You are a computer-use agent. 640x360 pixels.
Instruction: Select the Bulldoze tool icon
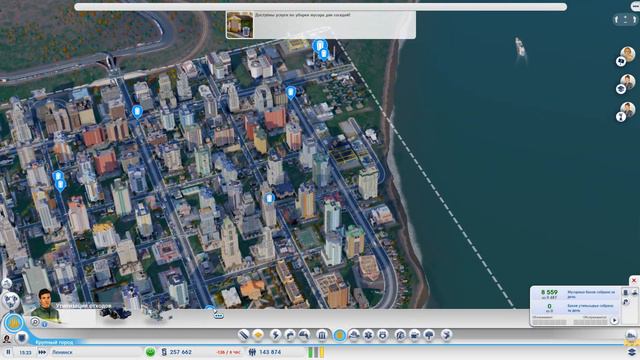click(631, 336)
